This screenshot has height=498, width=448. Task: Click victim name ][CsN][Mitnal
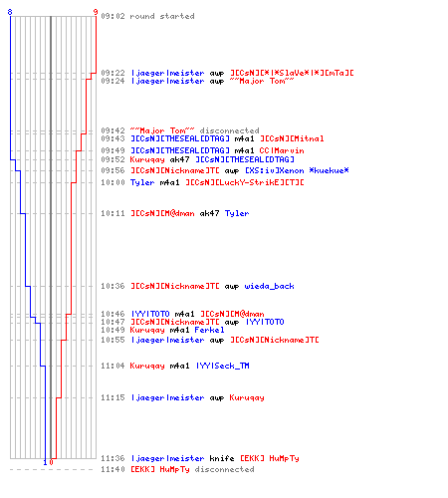(x=292, y=138)
